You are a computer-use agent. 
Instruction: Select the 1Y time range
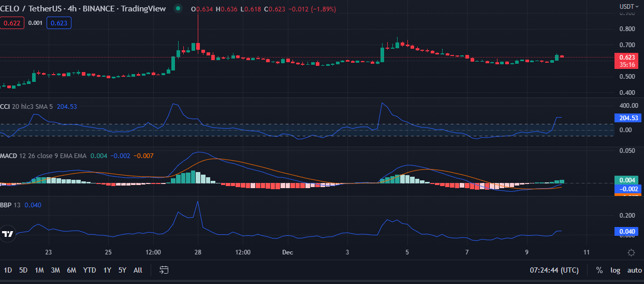click(x=107, y=270)
